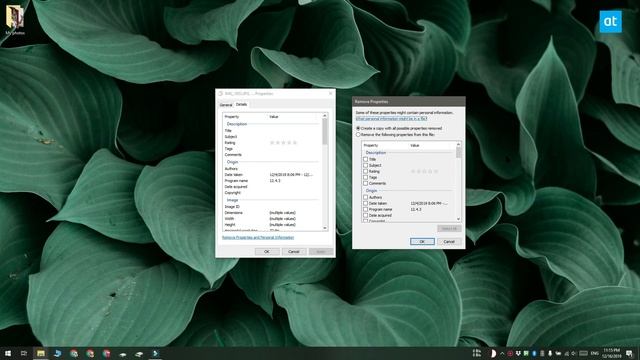Open File Explorer from the taskbar
Image resolution: width=640 pixels, height=360 pixels.
pos(40,353)
